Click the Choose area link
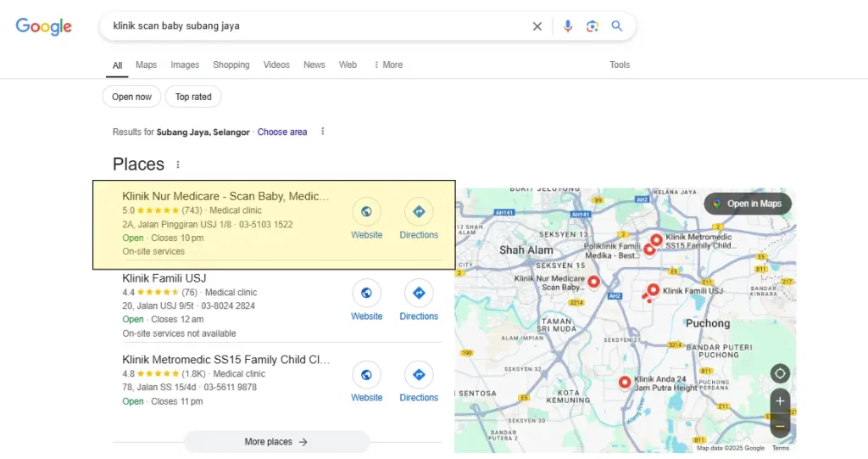 tap(282, 132)
